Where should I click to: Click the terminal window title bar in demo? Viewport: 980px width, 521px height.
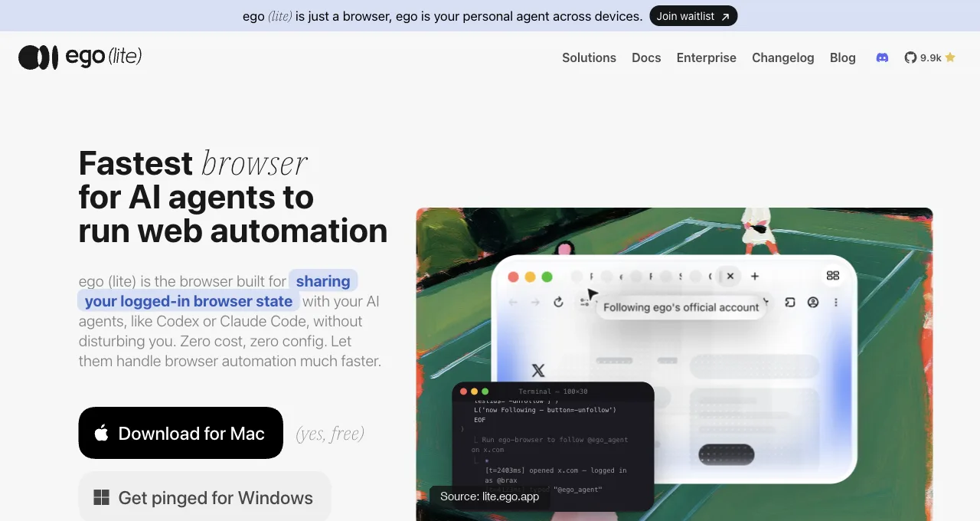point(553,392)
